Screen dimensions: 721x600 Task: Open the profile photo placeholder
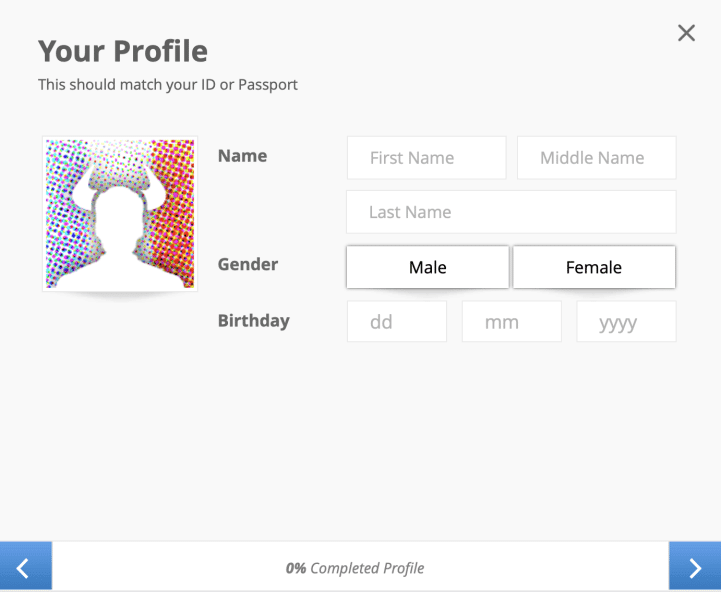coord(120,213)
